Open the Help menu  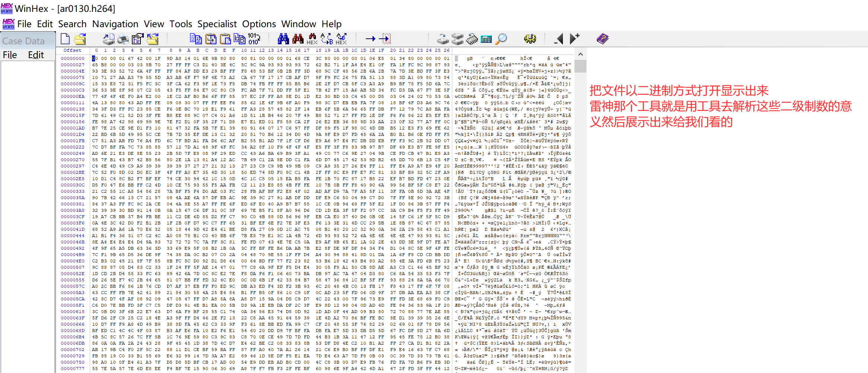332,24
